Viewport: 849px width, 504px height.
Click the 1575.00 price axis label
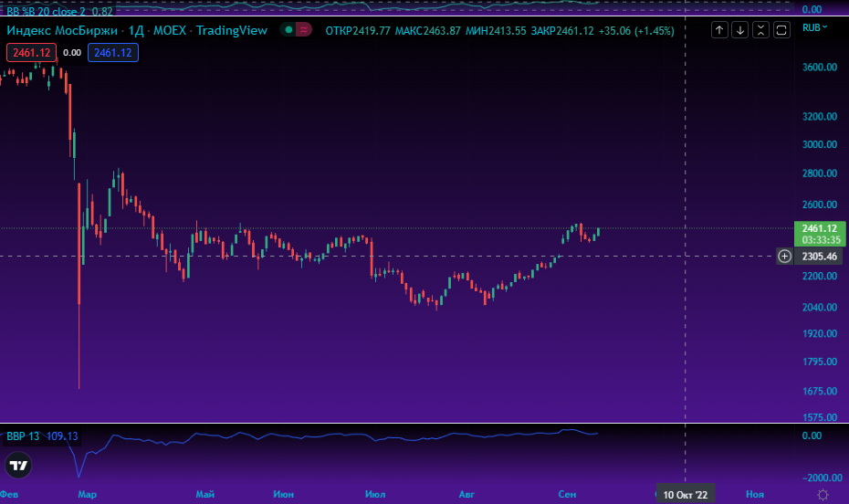tap(819, 417)
